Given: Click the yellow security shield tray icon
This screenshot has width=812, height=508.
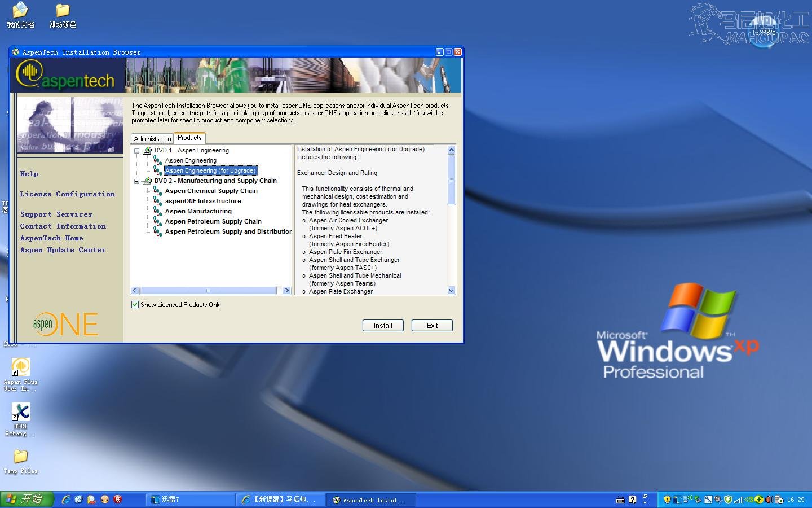Looking at the screenshot, I should [x=667, y=500].
